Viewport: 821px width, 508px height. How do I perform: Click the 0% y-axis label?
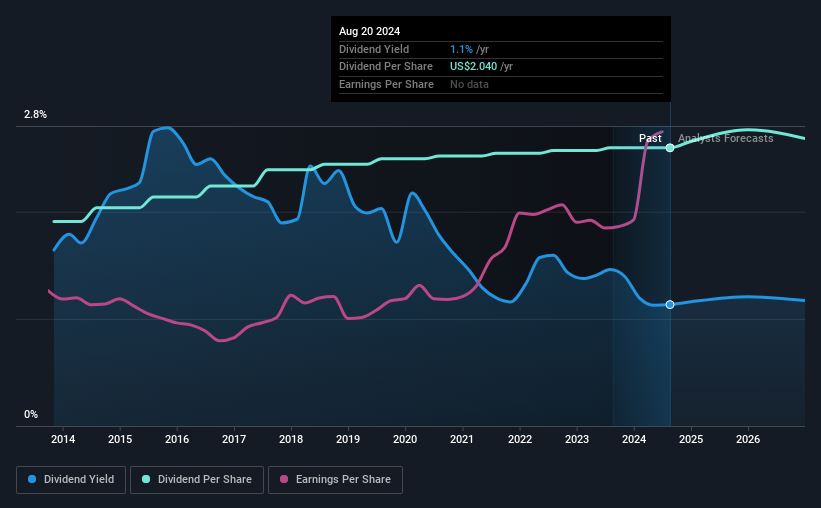point(31,414)
